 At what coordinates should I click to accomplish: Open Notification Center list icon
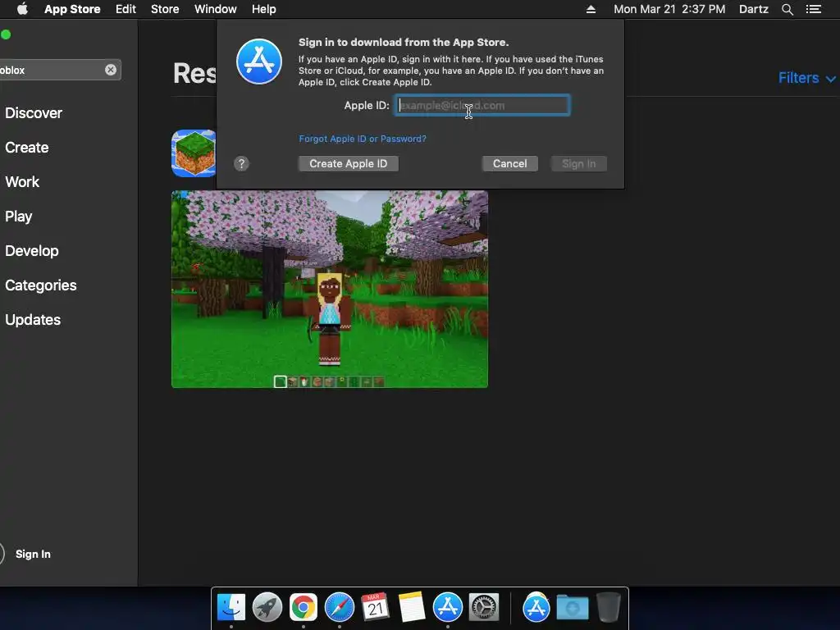(x=813, y=9)
